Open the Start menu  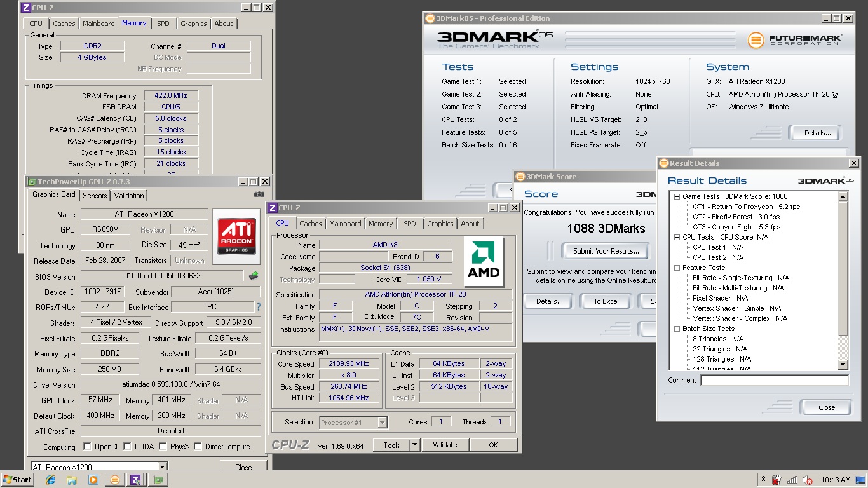[17, 480]
